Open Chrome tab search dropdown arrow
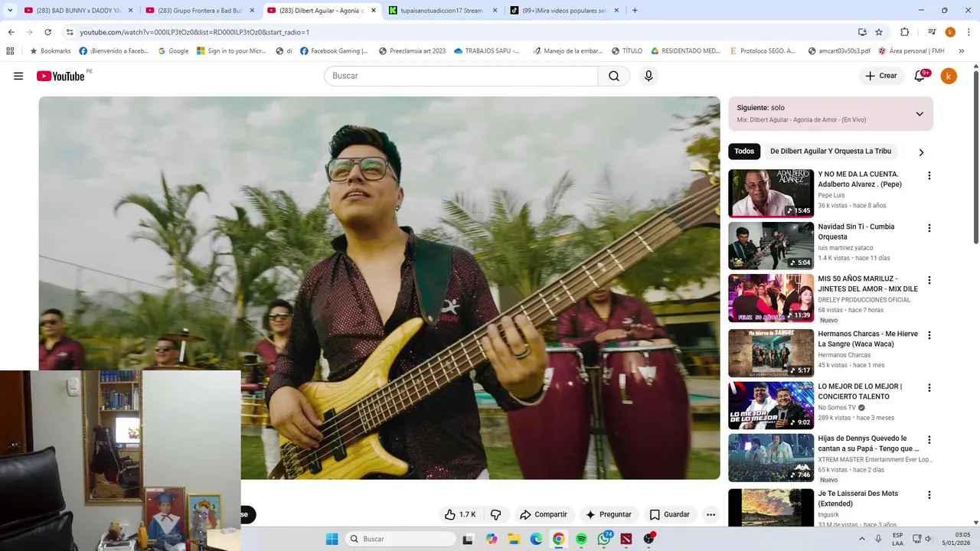Image resolution: width=980 pixels, height=551 pixels. pyautogui.click(x=10, y=11)
